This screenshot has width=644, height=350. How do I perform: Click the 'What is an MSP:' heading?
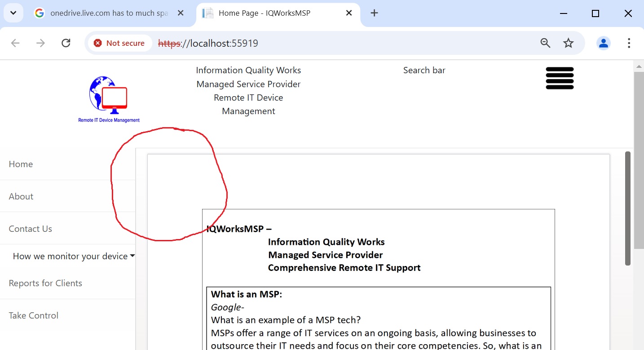[247, 294]
